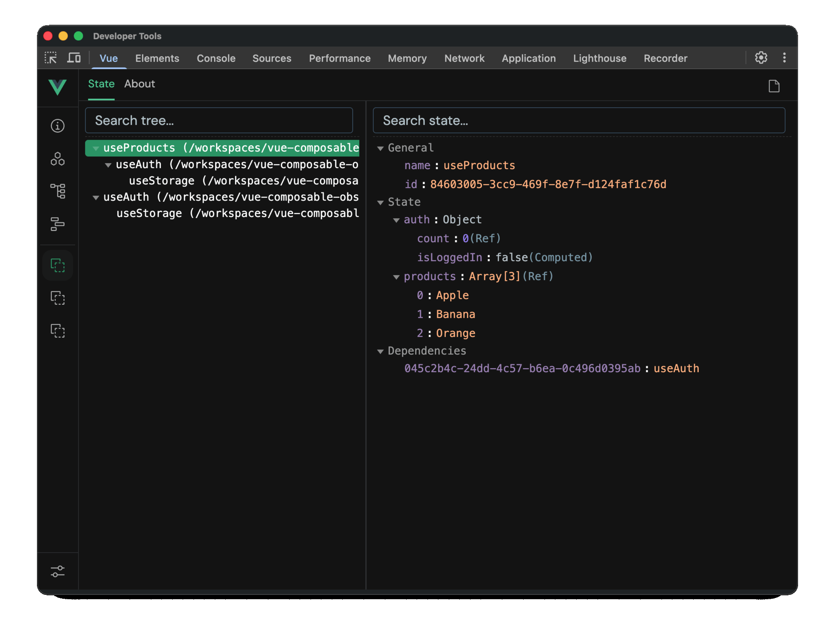Open the component tree sidebar icon
The height and width of the screenshot is (644, 835).
pyautogui.click(x=57, y=191)
